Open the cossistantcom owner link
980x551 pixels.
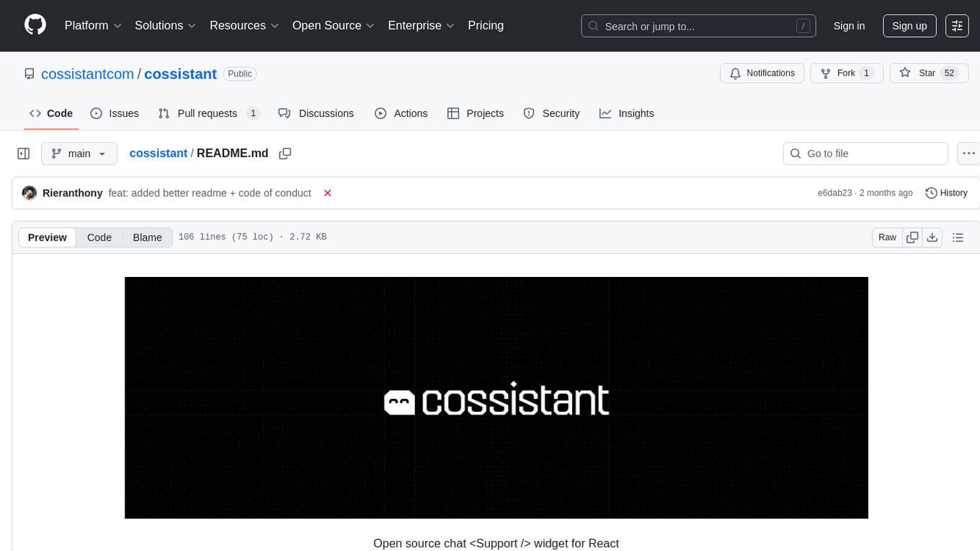(88, 74)
